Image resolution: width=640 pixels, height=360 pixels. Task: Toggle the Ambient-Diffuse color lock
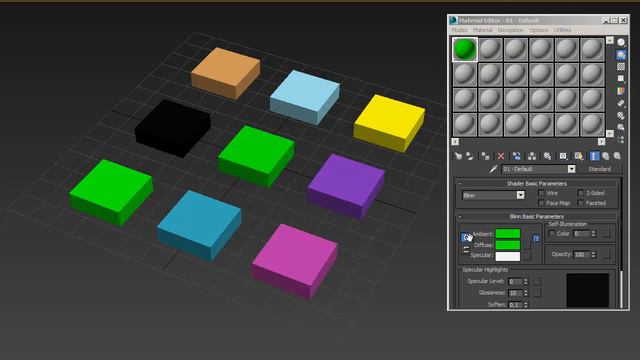pyautogui.click(x=466, y=237)
